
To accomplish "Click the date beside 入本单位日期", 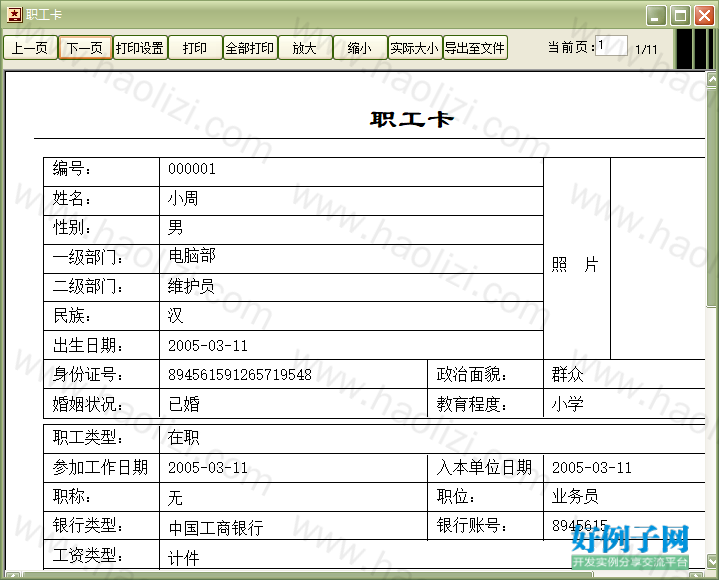I will click(592, 468).
